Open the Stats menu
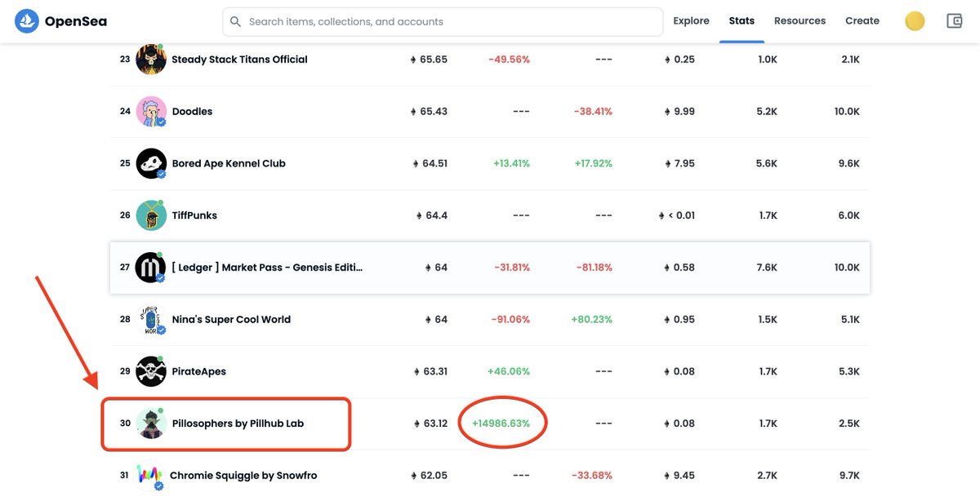This screenshot has height=501, width=980. point(742,21)
